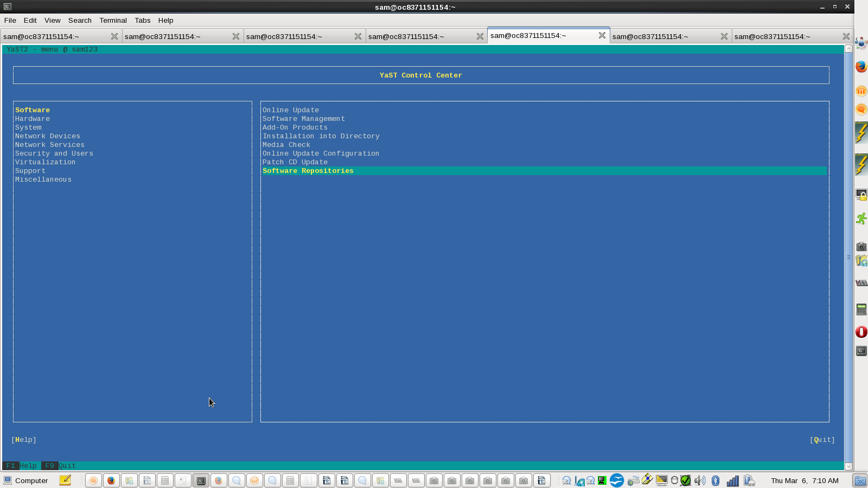This screenshot has width=868, height=488.
Task: Choose the Network Services category
Action: 50,145
